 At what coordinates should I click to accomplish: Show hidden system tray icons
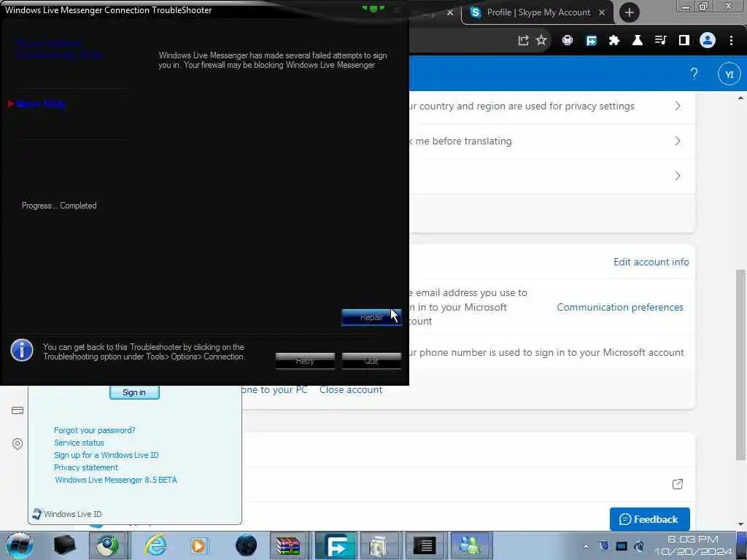tap(586, 546)
